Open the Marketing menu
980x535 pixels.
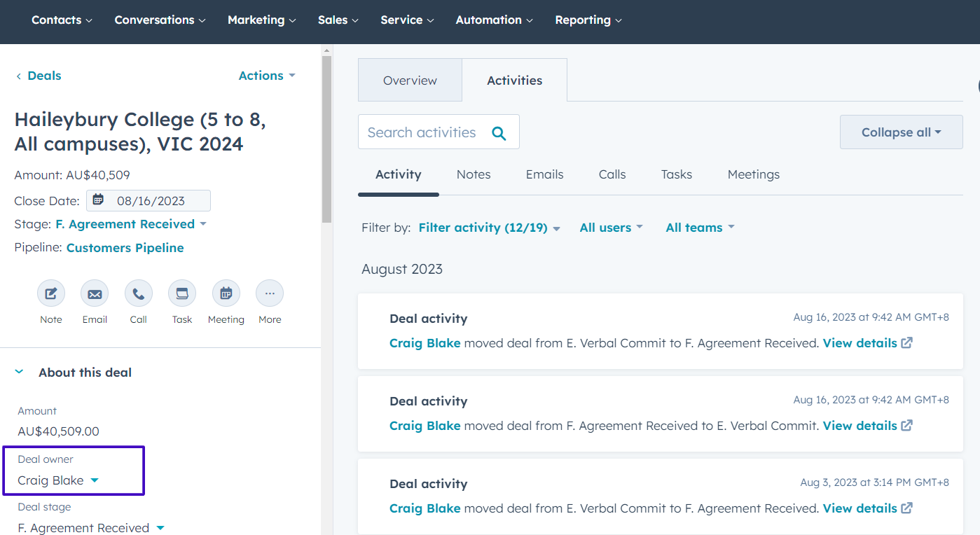[x=261, y=20]
